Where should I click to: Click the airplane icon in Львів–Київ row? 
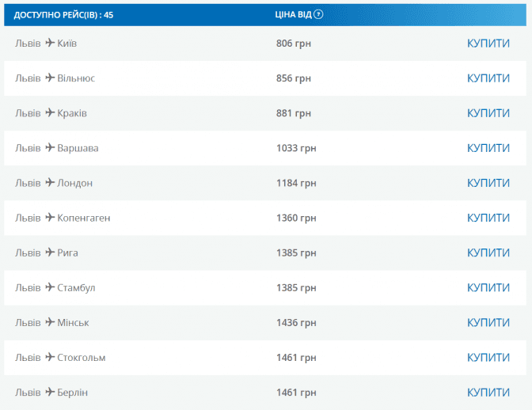(x=50, y=43)
